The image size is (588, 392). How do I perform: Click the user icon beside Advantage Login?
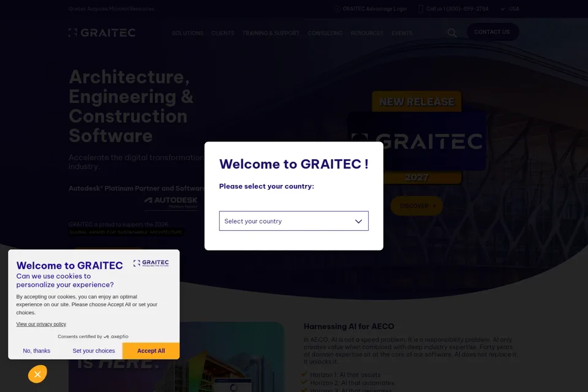(x=337, y=9)
